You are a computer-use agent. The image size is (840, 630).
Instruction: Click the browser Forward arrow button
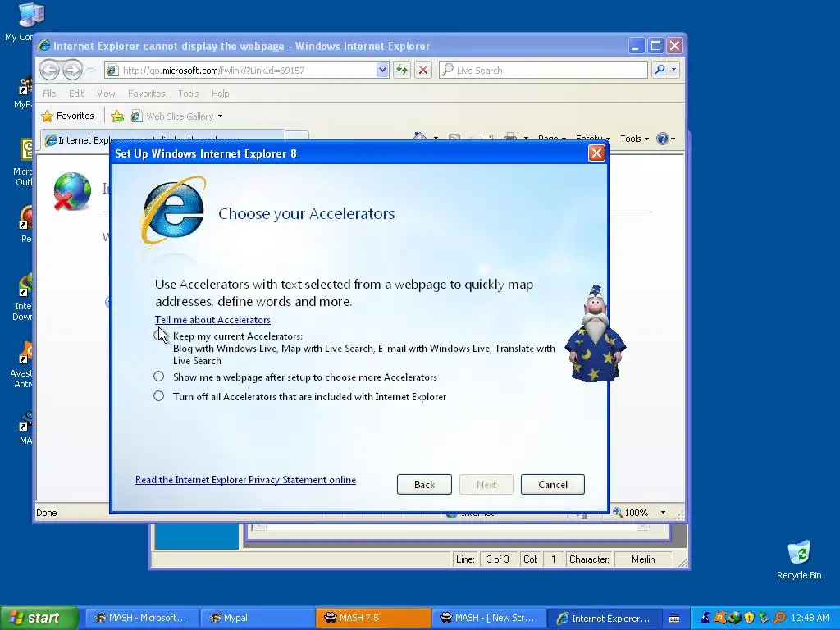(72, 71)
